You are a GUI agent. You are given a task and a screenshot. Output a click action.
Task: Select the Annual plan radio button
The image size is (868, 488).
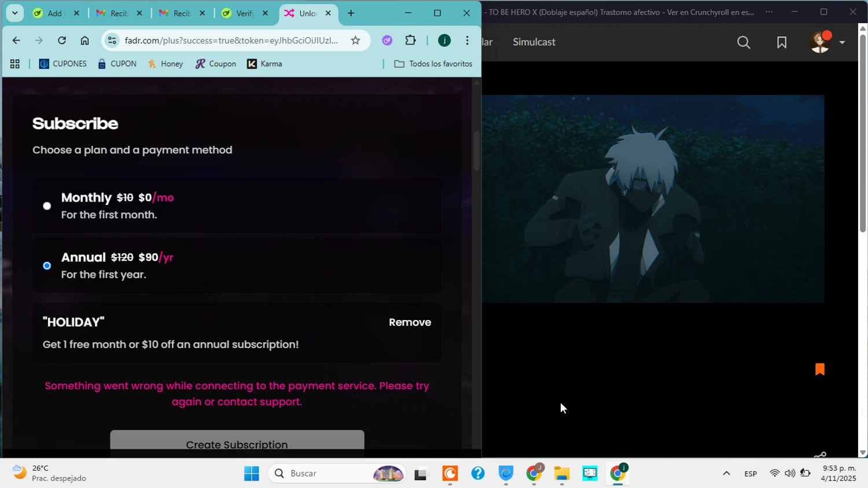[47, 266]
